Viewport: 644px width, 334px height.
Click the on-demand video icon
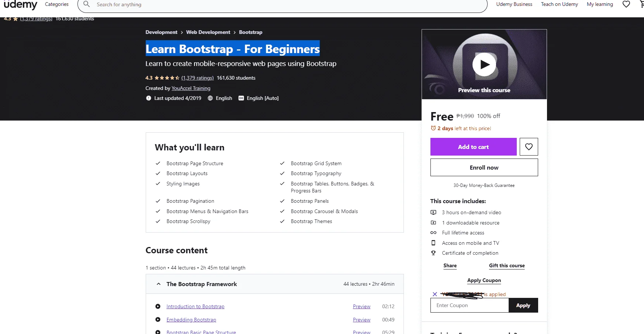tap(433, 212)
